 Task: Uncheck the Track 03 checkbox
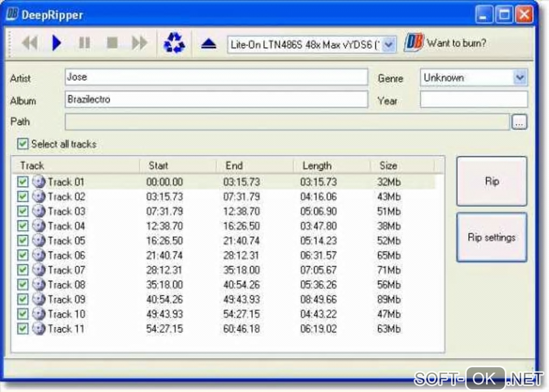tap(23, 211)
